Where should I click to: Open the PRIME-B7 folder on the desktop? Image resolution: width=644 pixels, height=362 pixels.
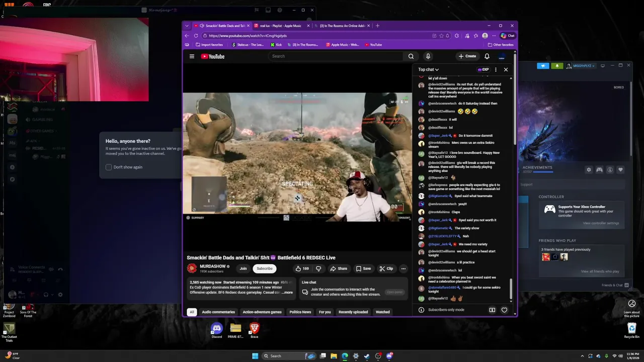pyautogui.click(x=235, y=330)
